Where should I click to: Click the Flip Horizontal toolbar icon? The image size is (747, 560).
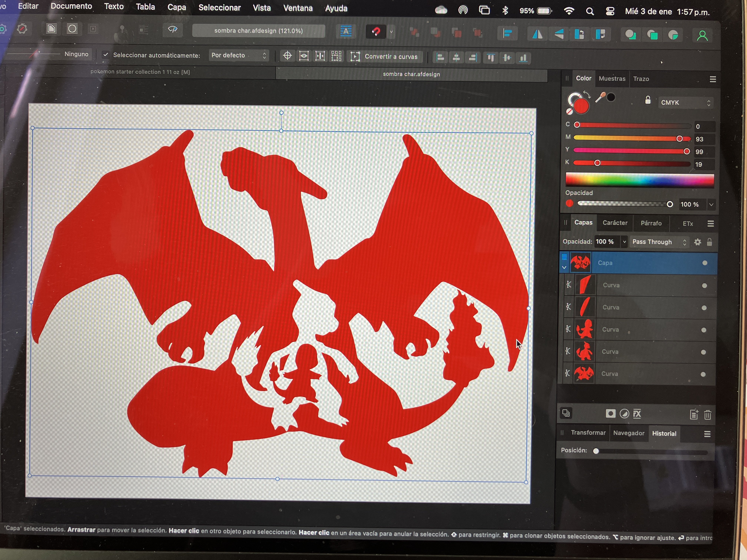point(537,34)
